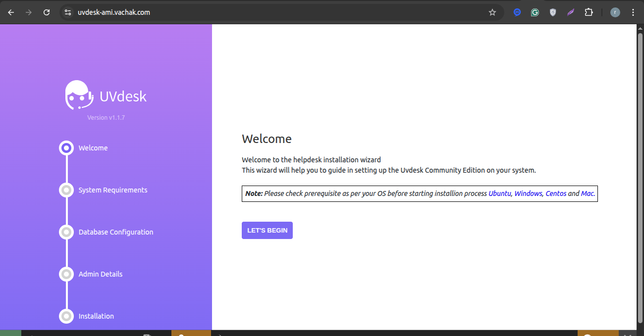This screenshot has height=336, width=644.
Task: Select the Database Configuration step circle
Action: (66, 232)
